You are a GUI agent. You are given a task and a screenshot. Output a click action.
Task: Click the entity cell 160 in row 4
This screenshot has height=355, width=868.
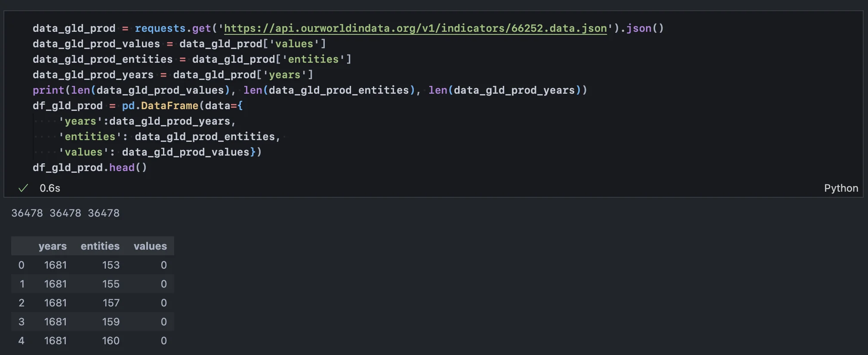click(111, 341)
